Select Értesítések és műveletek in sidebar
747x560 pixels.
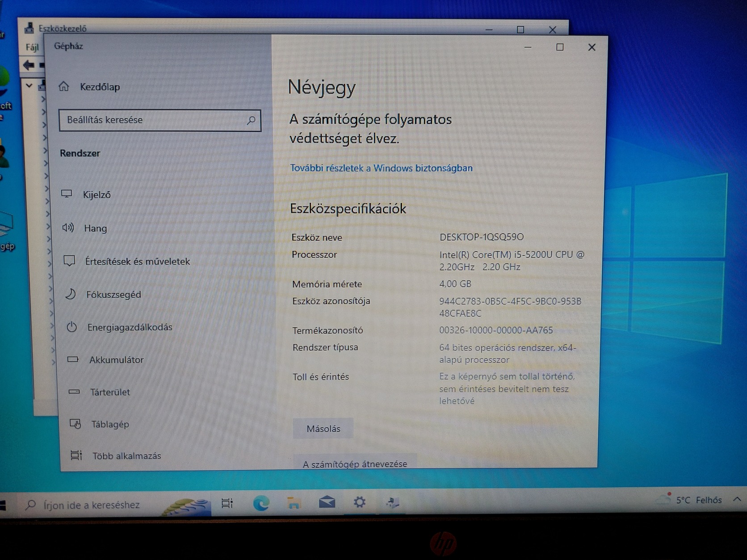click(x=127, y=261)
